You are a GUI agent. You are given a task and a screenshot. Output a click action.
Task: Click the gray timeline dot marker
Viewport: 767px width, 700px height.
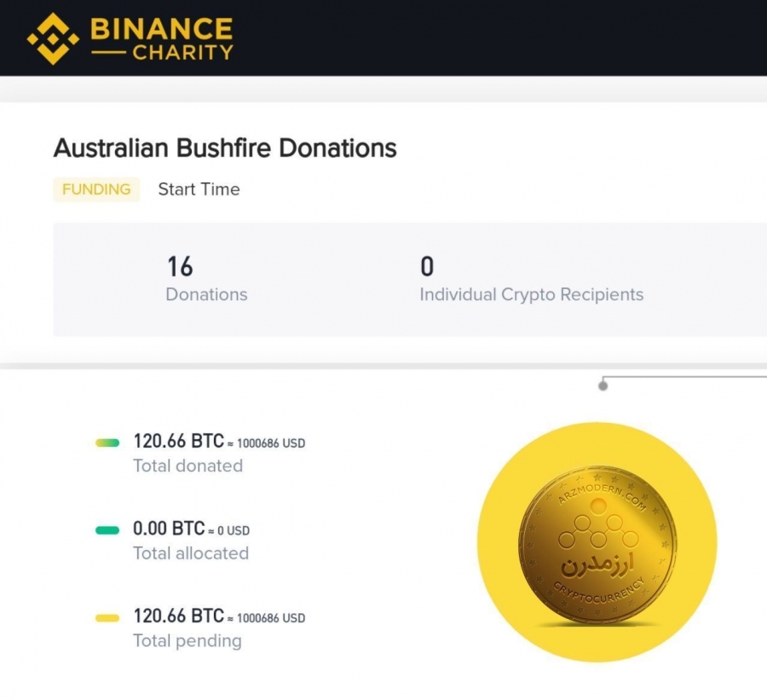pos(603,386)
